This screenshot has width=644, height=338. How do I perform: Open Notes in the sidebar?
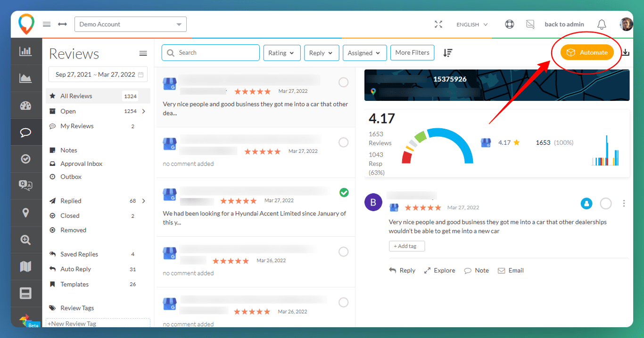coord(69,150)
